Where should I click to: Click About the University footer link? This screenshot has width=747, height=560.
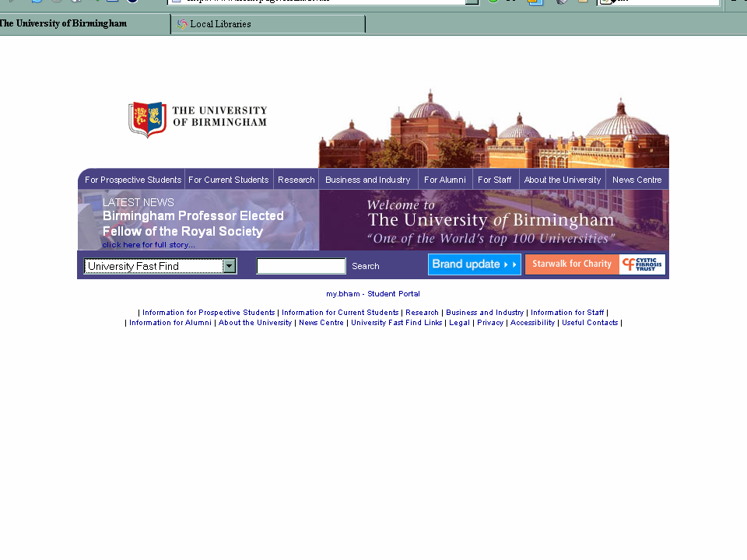255,322
